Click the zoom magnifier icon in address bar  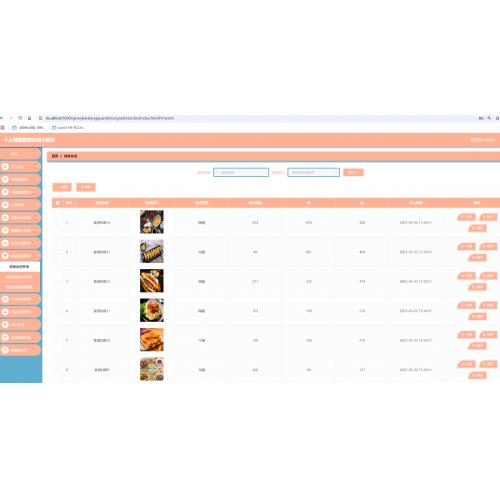[x=489, y=118]
